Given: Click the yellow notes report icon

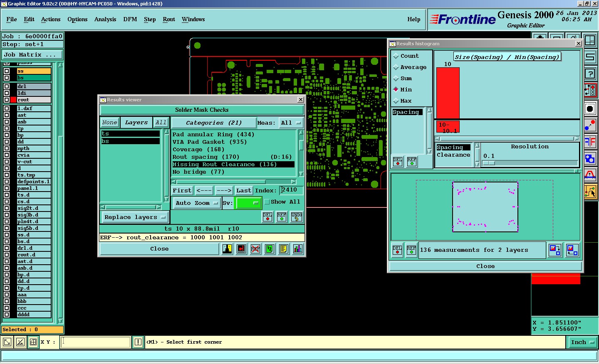Looking at the screenshot, I should pyautogui.click(x=284, y=249).
